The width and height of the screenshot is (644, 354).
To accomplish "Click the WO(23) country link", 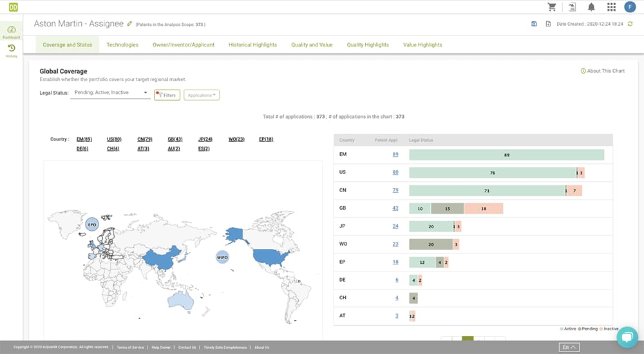I will [236, 139].
